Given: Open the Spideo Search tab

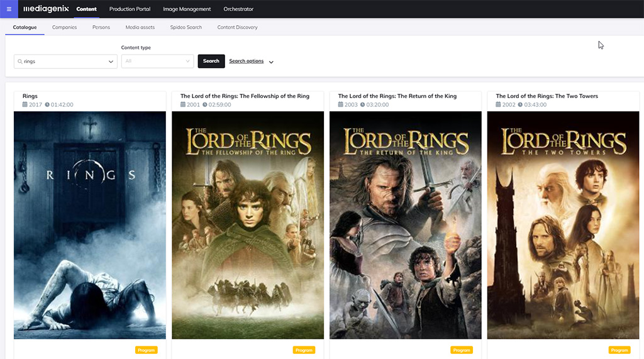Looking at the screenshot, I should point(186,27).
